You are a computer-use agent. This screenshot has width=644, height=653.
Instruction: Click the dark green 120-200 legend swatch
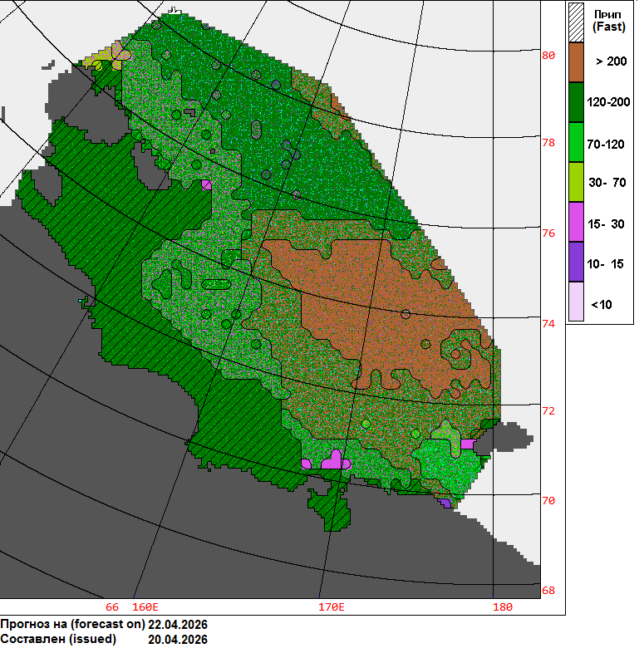coord(577,102)
